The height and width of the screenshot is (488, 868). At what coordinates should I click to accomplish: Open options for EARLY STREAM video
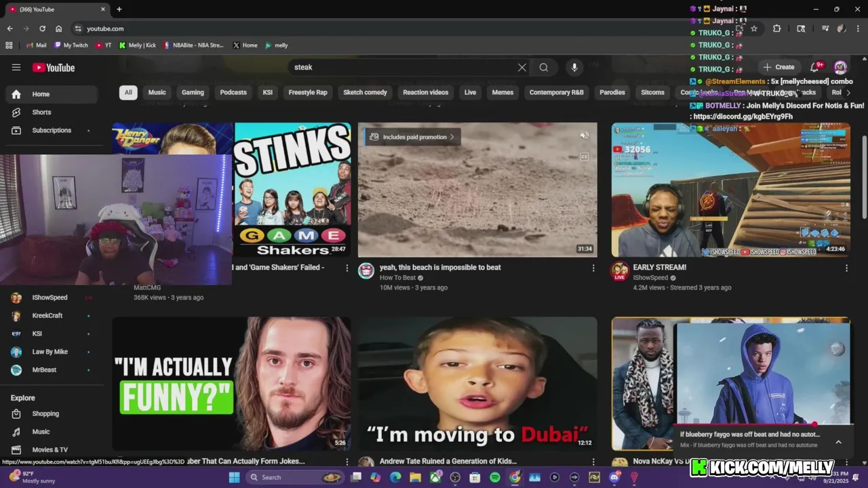[x=846, y=268]
